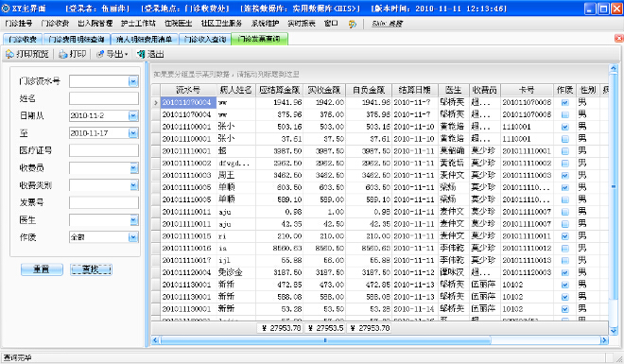Click the 退出 exit icon
Screen dimensions: 624x364
(x=141, y=54)
